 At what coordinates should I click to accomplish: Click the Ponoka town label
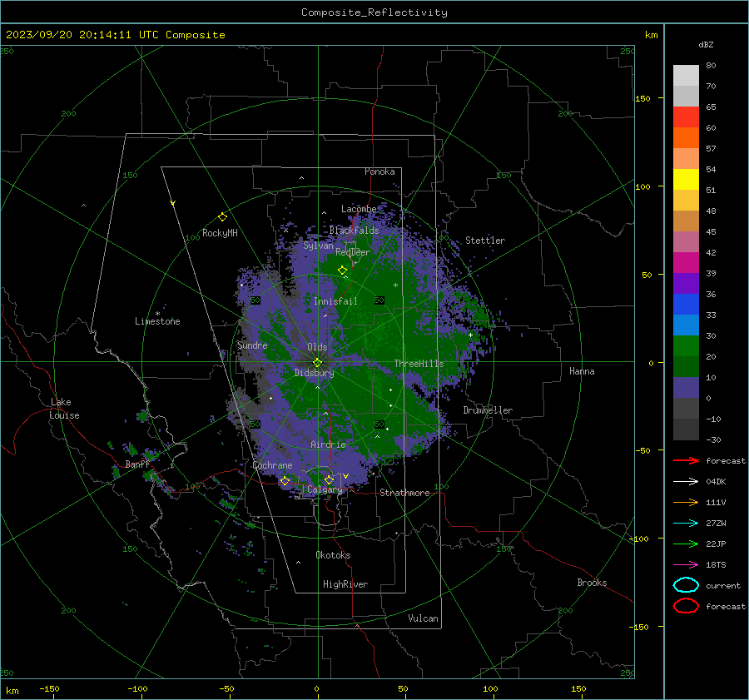(379, 171)
